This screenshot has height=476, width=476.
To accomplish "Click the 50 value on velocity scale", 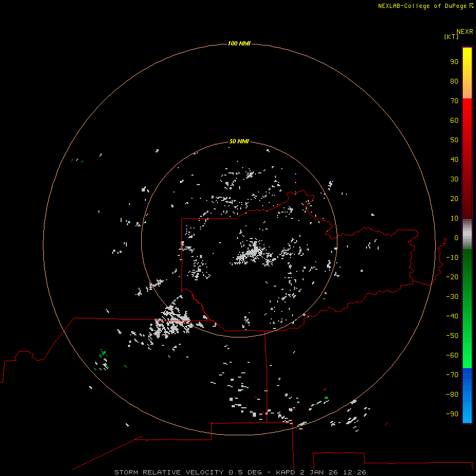I will point(454,140).
